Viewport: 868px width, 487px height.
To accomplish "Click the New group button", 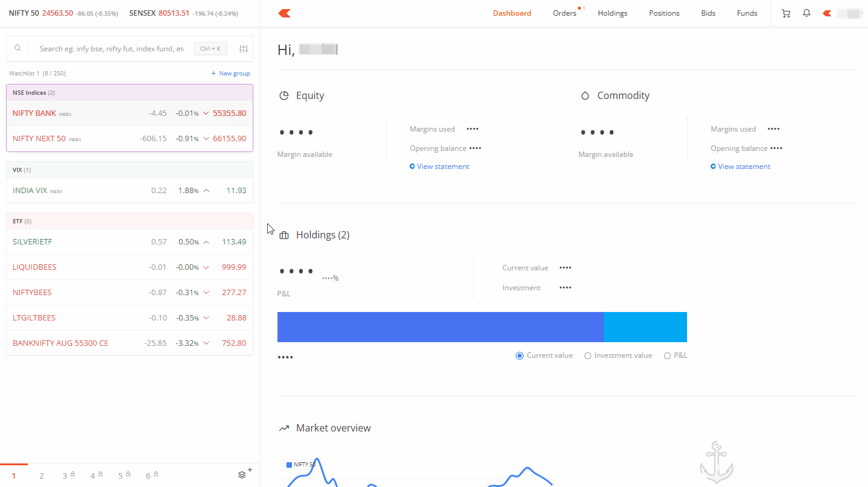I will pyautogui.click(x=230, y=74).
